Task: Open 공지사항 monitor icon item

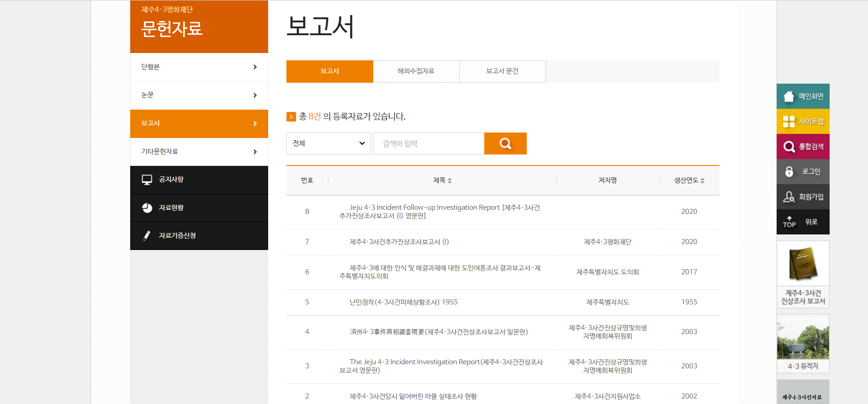Action: pos(147,180)
